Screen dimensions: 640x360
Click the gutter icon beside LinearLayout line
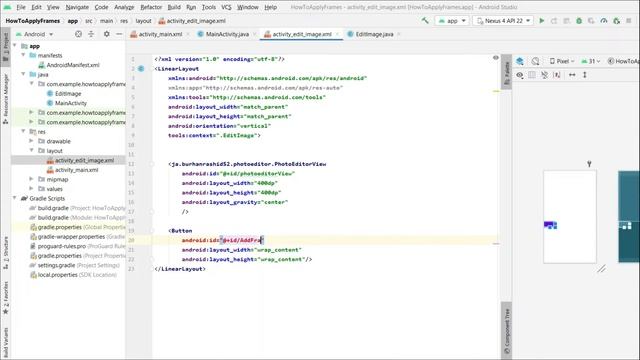tap(141, 69)
